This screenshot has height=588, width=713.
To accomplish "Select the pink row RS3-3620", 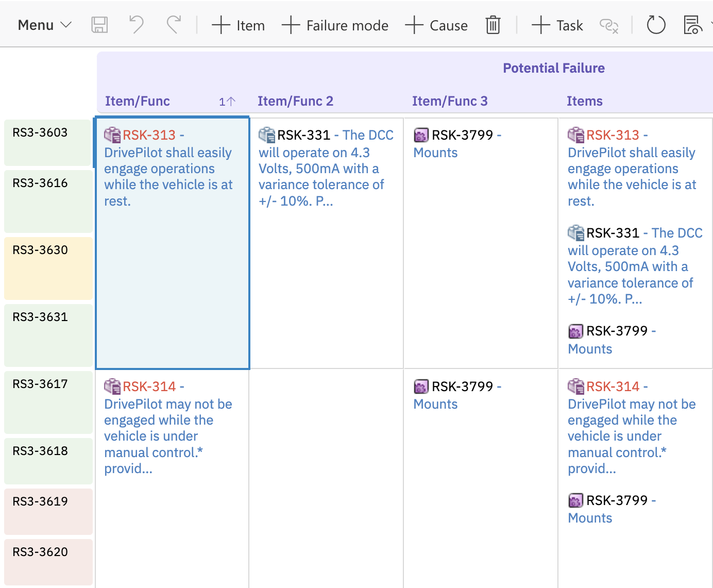I will pyautogui.click(x=48, y=562).
